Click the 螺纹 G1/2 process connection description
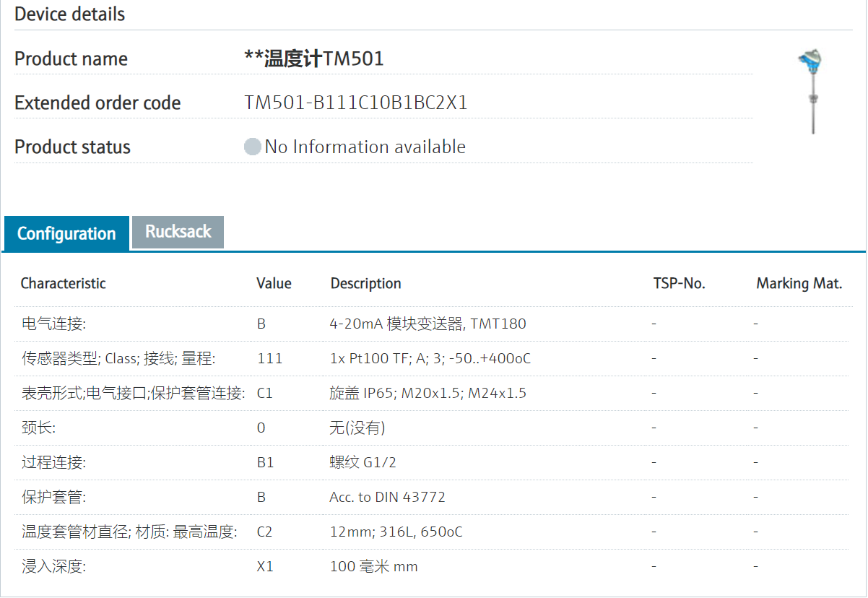 [363, 463]
